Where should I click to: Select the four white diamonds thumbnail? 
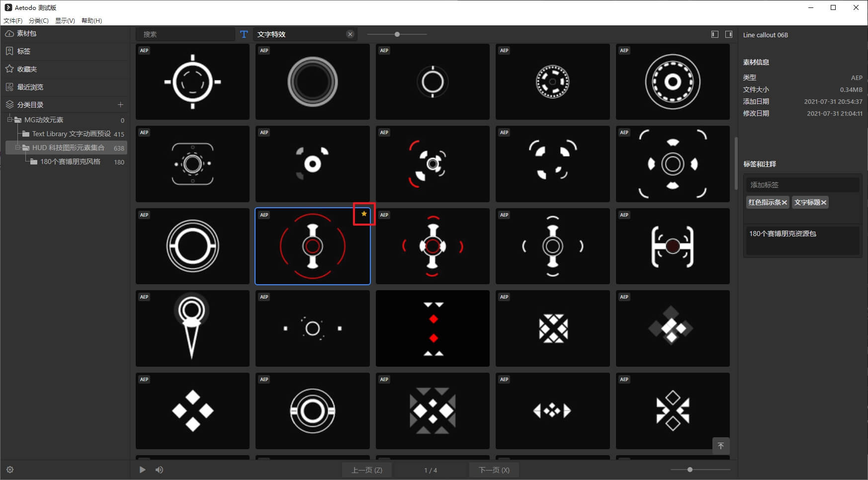point(192,411)
